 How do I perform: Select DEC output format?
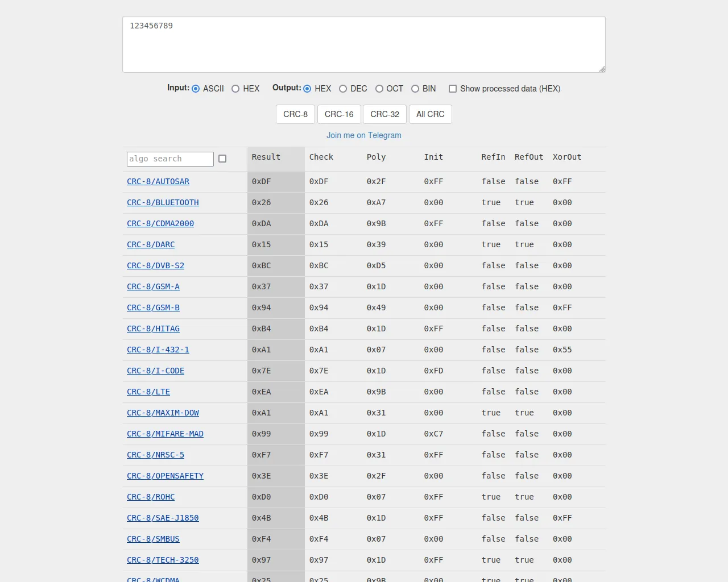pos(343,89)
